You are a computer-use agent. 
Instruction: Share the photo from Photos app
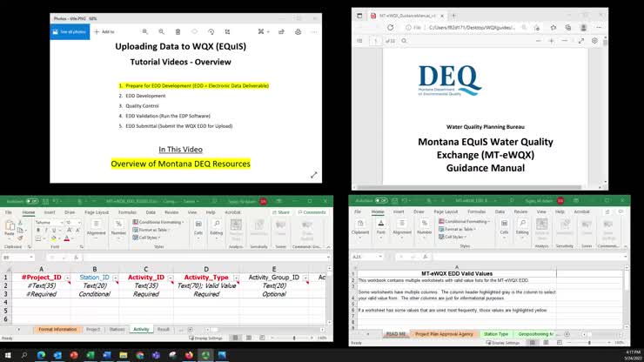click(281, 31)
